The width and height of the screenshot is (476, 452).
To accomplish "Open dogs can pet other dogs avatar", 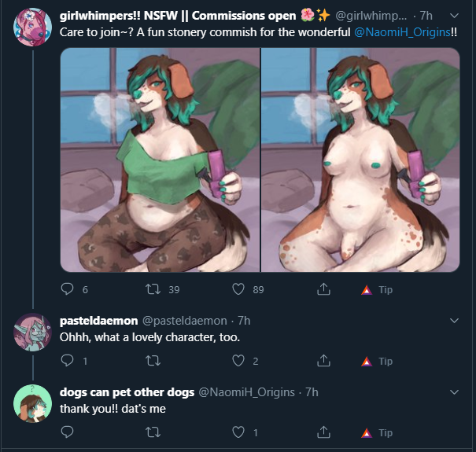I will pyautogui.click(x=32, y=403).
